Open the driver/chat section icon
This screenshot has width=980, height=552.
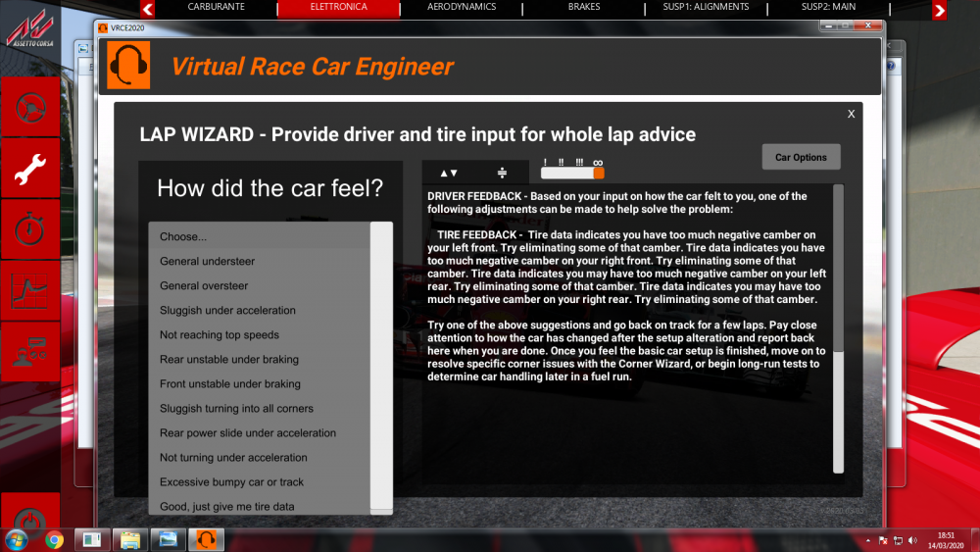pyautogui.click(x=30, y=352)
